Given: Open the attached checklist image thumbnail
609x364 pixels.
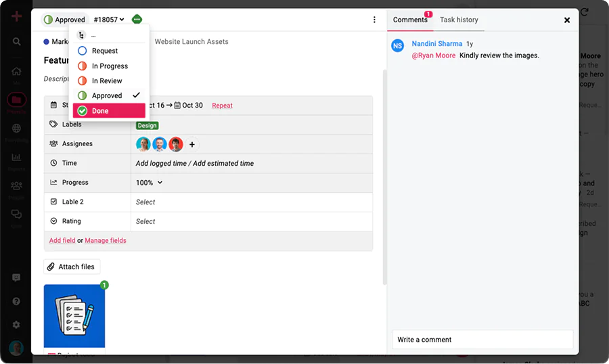Looking at the screenshot, I should 74,316.
